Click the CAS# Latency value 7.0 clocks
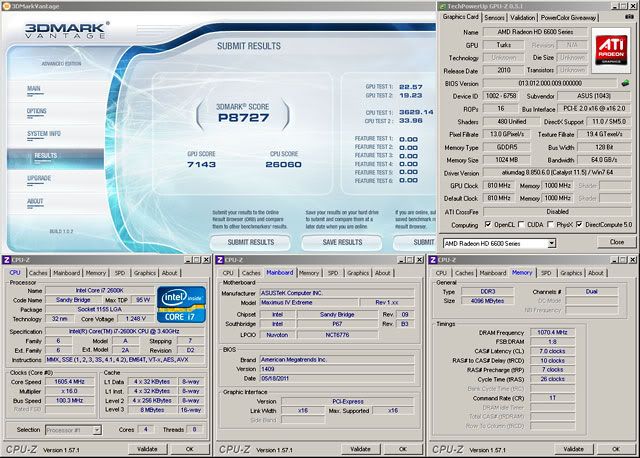The height and width of the screenshot is (458, 640). click(552, 351)
